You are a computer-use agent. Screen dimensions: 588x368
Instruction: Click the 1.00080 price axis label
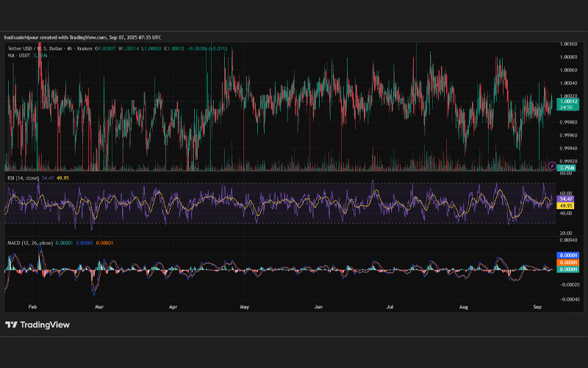pyautogui.click(x=568, y=57)
